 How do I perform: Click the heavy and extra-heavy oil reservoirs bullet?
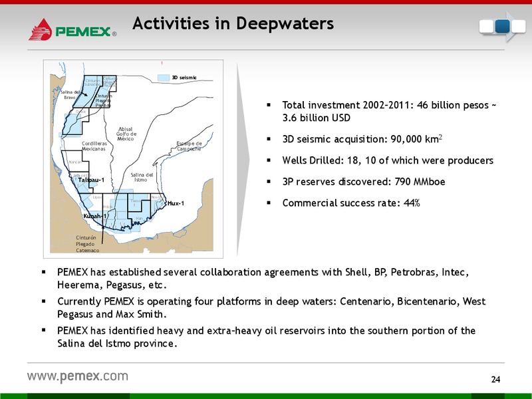click(267, 337)
